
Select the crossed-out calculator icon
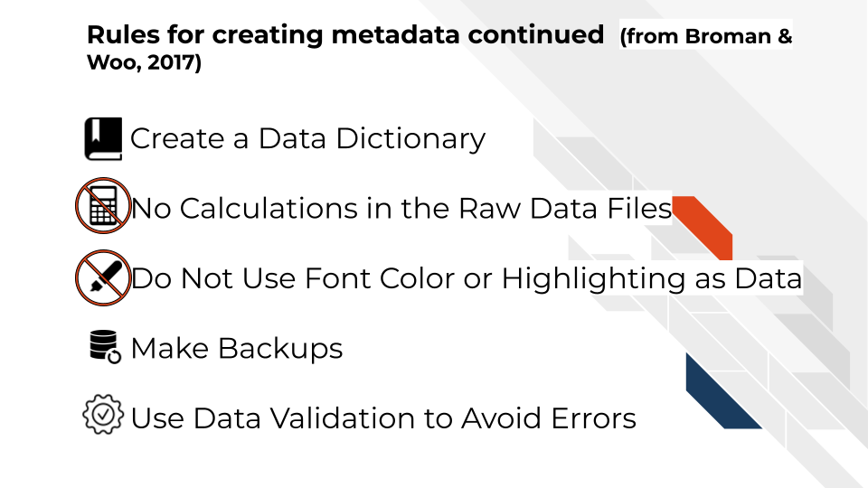pyautogui.click(x=102, y=208)
